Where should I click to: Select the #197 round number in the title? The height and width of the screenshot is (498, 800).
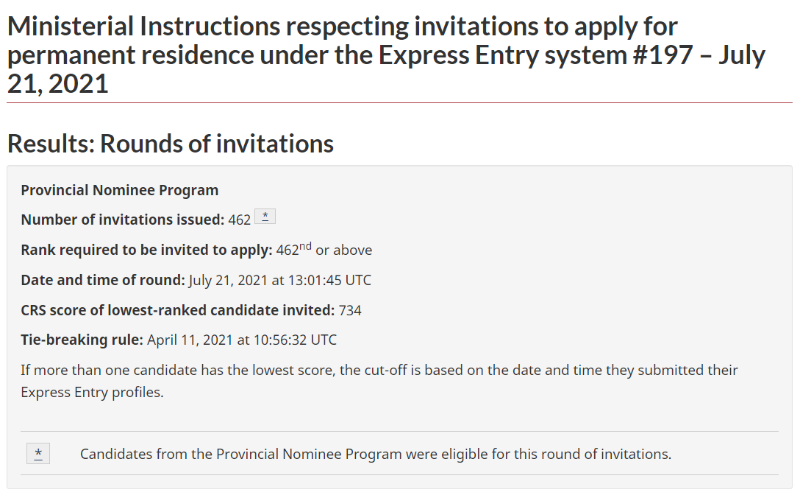[x=663, y=55]
